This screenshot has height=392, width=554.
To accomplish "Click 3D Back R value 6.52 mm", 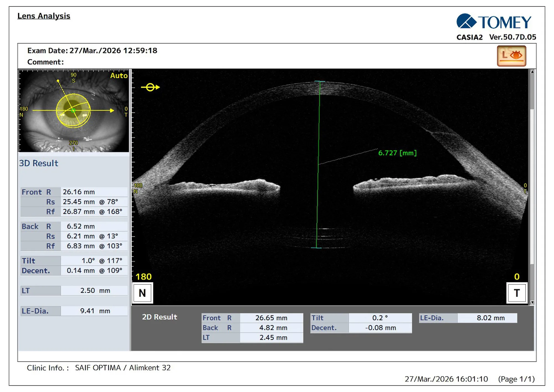I will 94,226.
